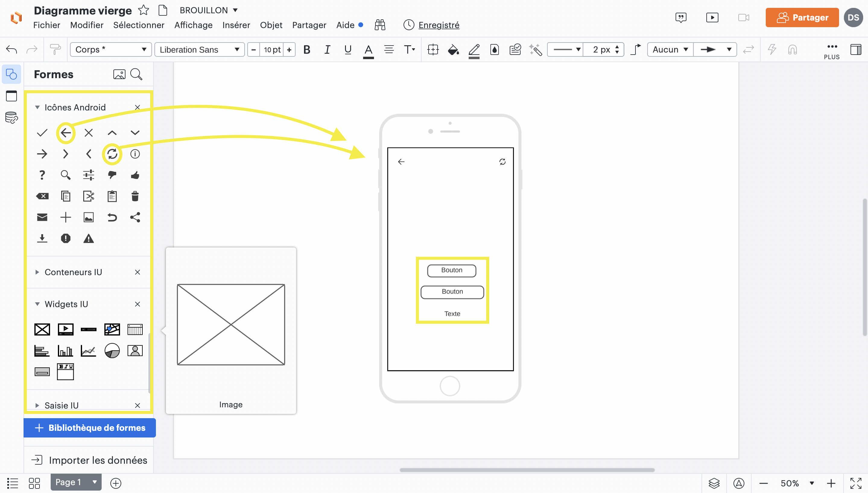Click the horizontal canvas scrollbar
Viewport: 868px width, 493px height.
[x=527, y=470]
